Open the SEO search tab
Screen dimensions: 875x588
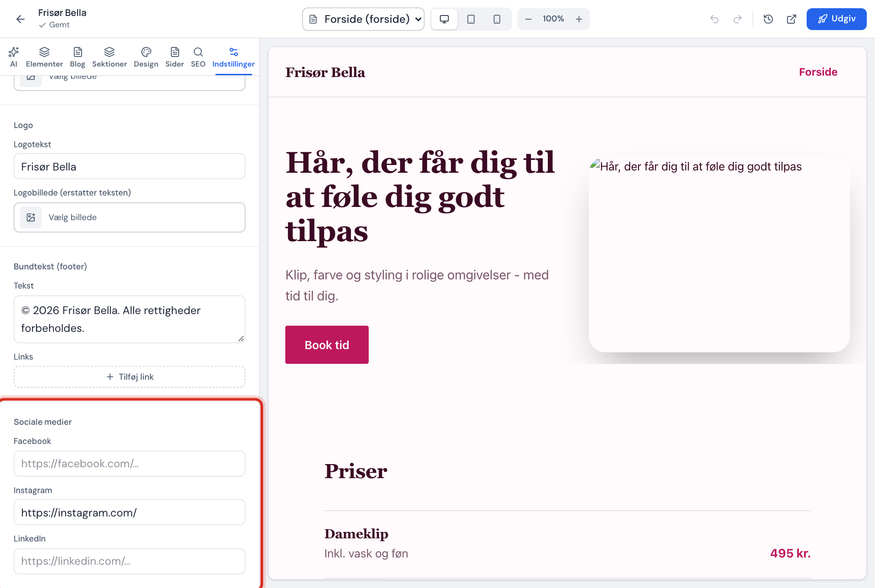tap(198, 57)
